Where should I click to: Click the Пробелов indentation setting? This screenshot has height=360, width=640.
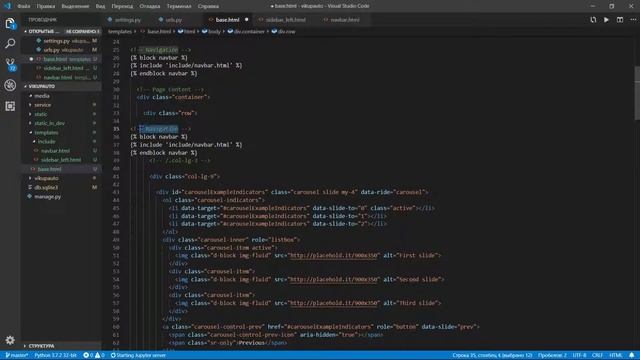552,355
